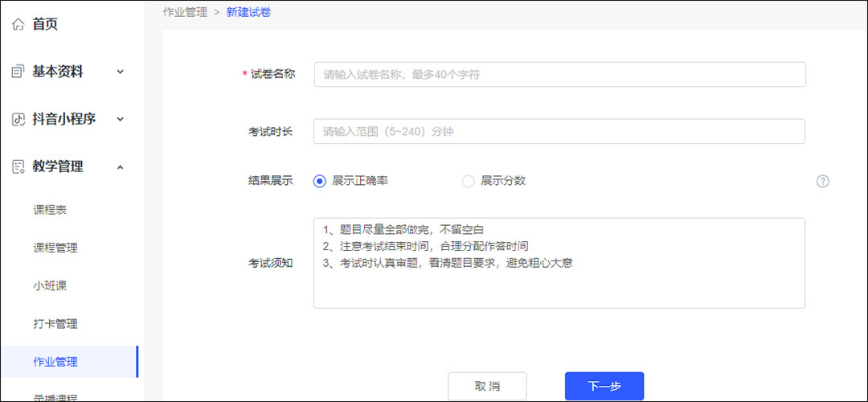Click the home icon beside 首页
This screenshot has width=868, height=402.
tap(18, 24)
